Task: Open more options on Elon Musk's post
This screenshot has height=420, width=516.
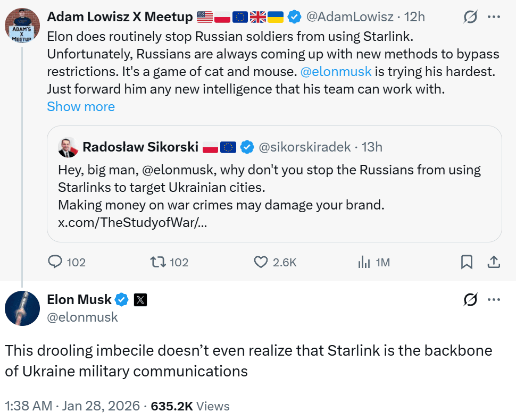Action: click(x=494, y=300)
